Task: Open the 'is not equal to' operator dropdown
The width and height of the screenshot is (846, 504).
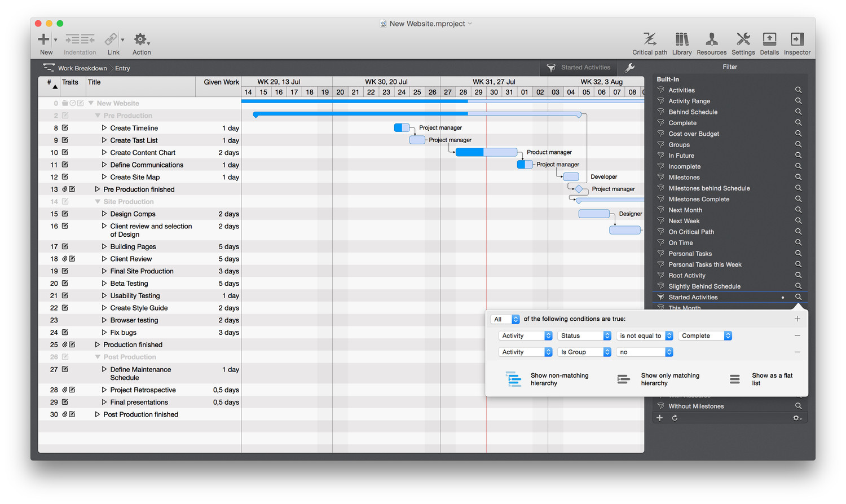Action: pos(645,335)
